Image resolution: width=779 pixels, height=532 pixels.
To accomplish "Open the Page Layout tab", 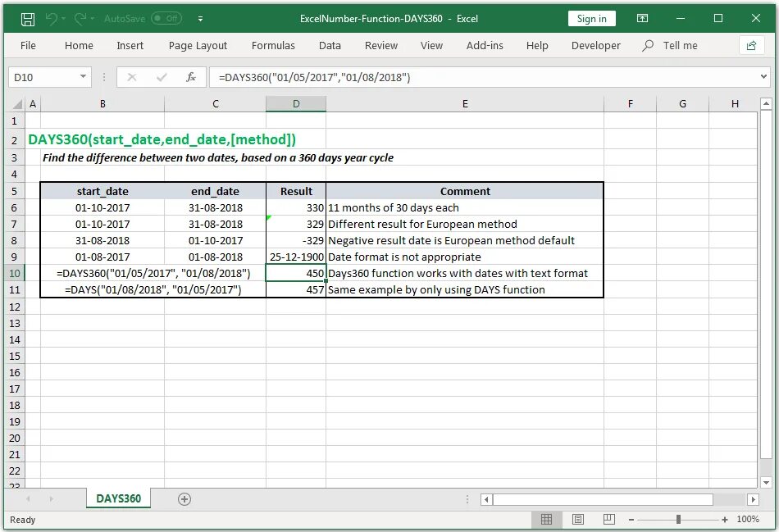I will [x=198, y=46].
